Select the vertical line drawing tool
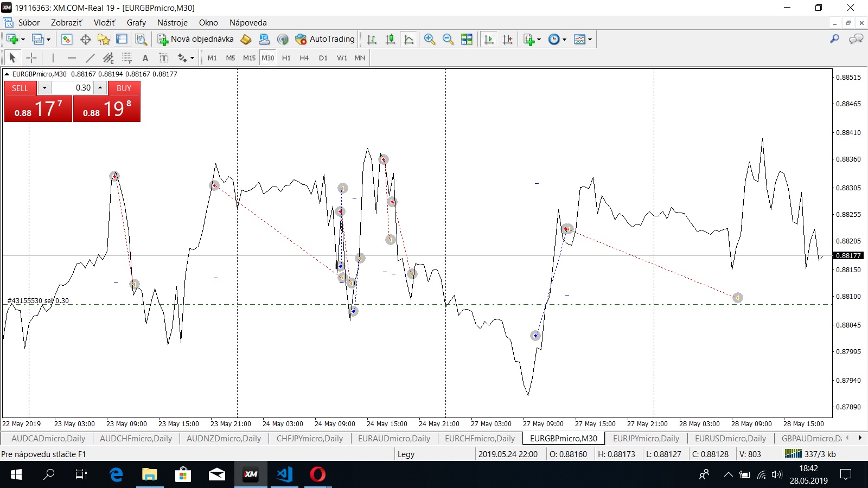868x488 pixels. (x=53, y=57)
